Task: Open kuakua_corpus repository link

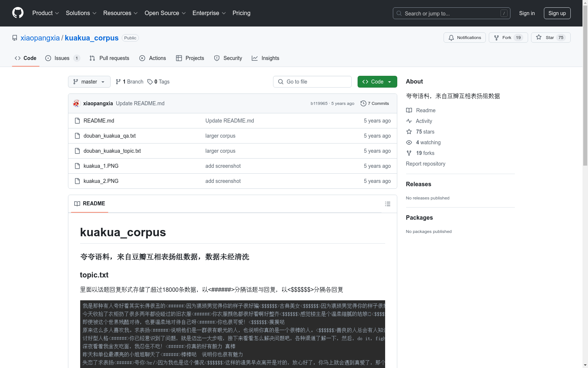Action: pyautogui.click(x=92, y=38)
